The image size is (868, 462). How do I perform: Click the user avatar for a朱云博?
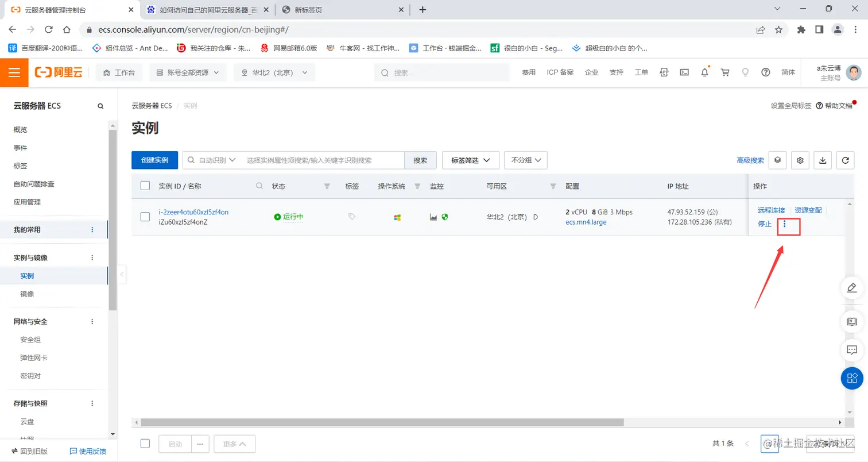(854, 73)
